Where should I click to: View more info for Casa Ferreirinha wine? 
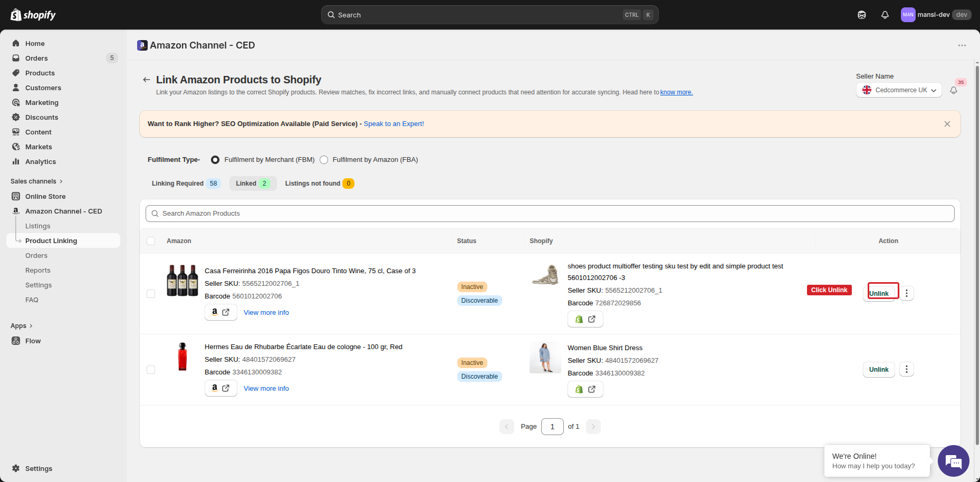[x=266, y=313]
